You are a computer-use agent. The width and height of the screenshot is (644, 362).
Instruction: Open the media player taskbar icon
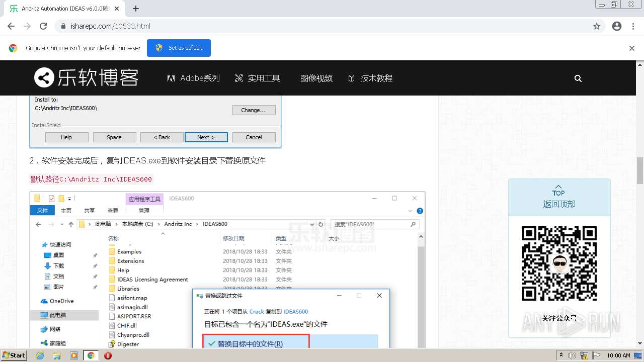tap(74, 355)
